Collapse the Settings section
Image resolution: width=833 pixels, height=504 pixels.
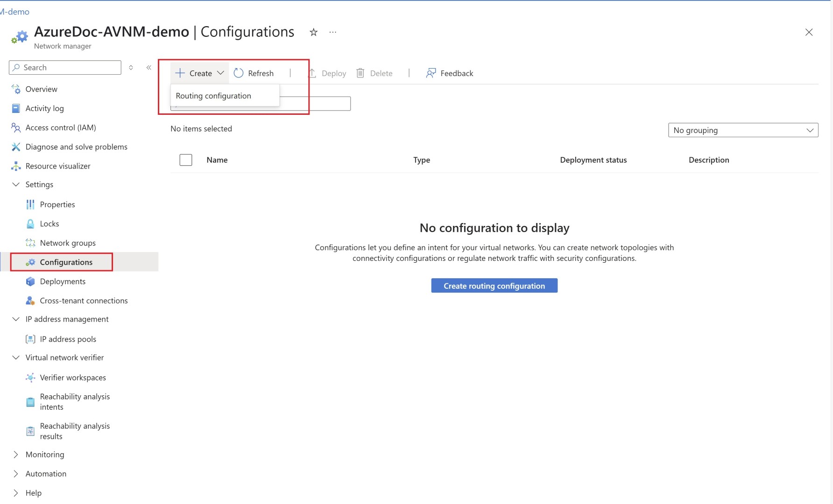(x=16, y=185)
